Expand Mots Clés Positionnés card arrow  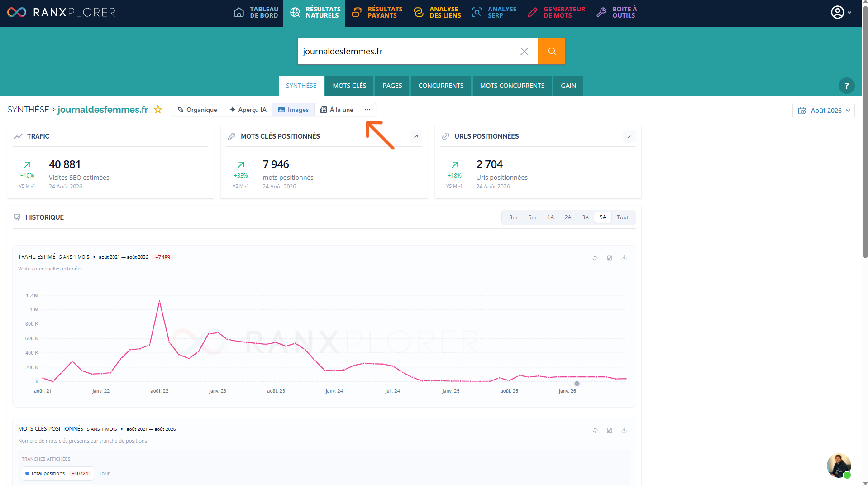click(x=416, y=136)
